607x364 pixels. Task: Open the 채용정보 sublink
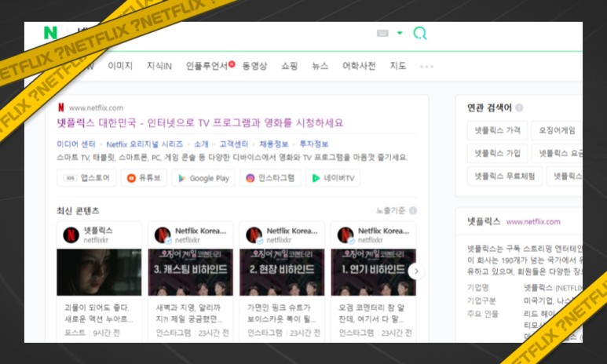click(274, 144)
